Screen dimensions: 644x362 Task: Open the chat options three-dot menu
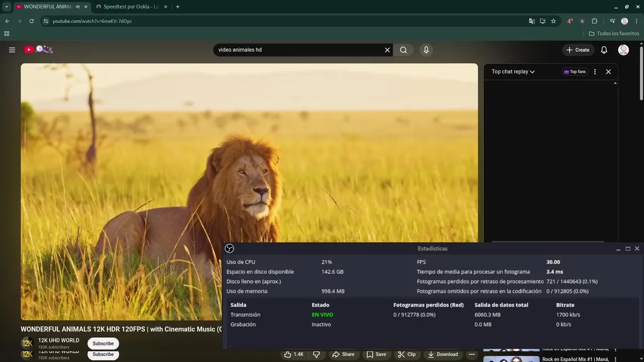[595, 72]
